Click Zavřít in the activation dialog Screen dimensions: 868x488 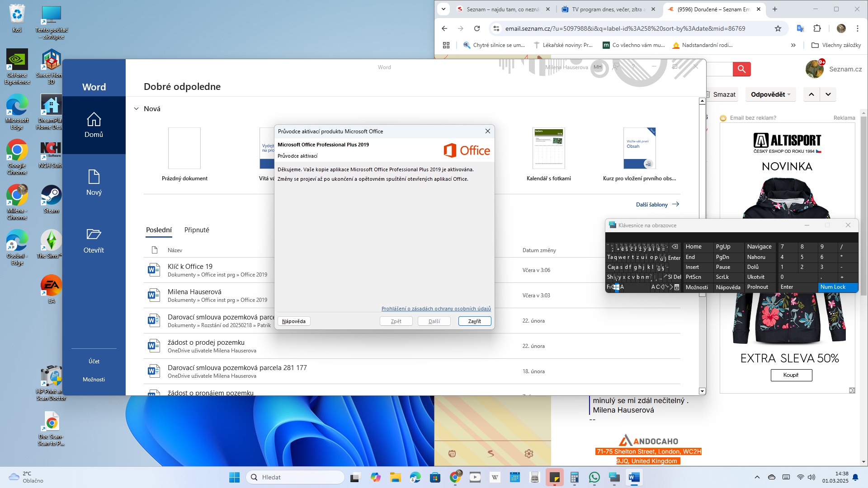click(x=475, y=321)
